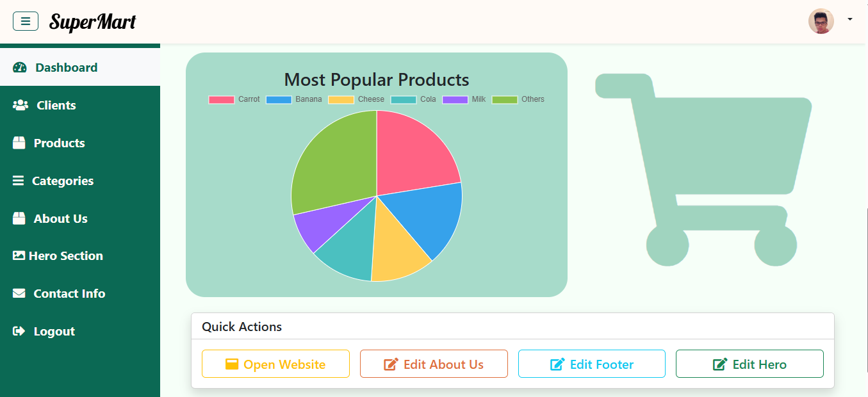Click the Hero Section image icon
The image size is (868, 397).
coord(19,255)
